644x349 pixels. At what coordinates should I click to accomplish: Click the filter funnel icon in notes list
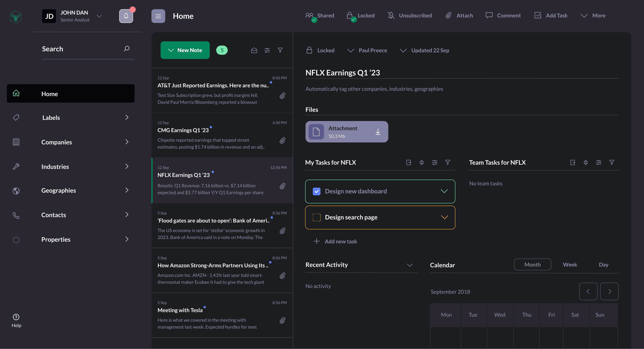pos(280,50)
